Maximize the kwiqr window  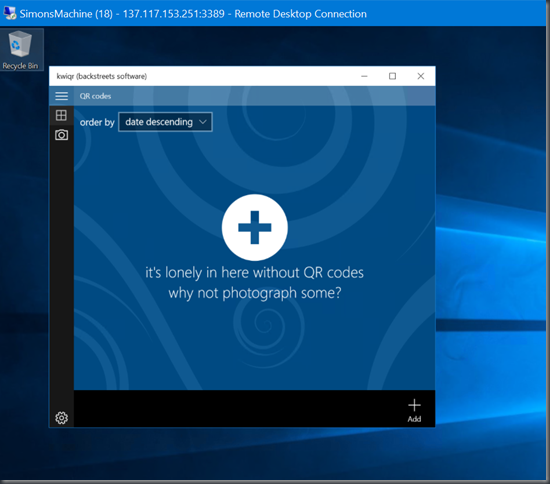click(393, 76)
